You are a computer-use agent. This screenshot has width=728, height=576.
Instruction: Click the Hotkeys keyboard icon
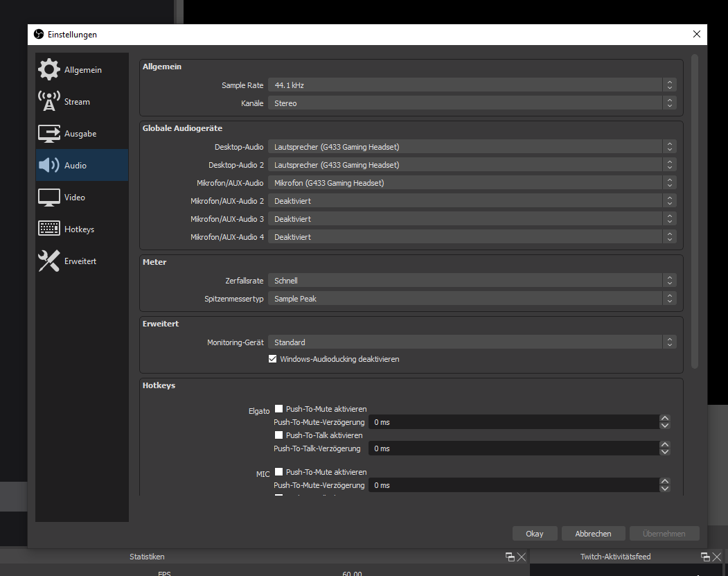pyautogui.click(x=49, y=229)
